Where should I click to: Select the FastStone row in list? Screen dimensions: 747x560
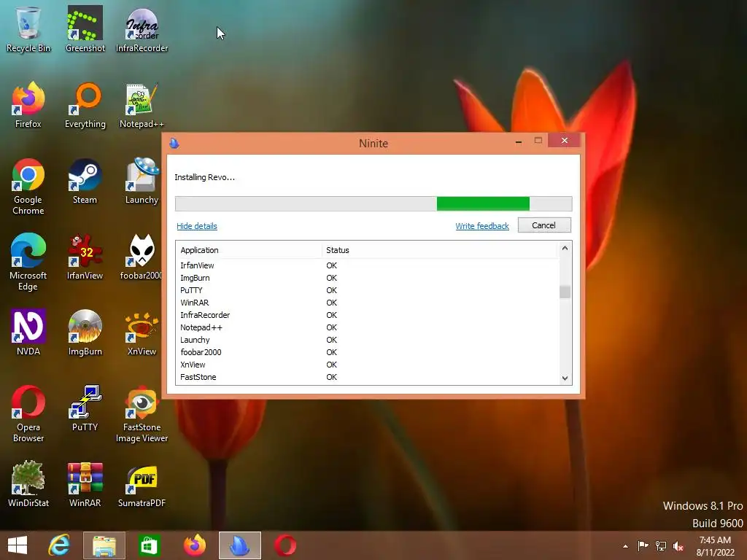tap(367, 377)
